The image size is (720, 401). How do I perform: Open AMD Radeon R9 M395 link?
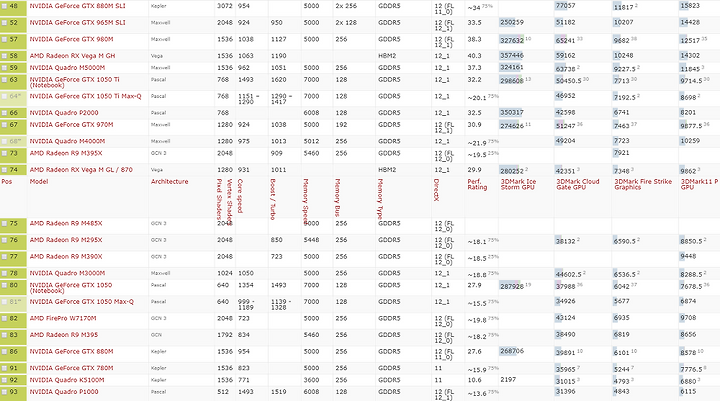(64, 335)
